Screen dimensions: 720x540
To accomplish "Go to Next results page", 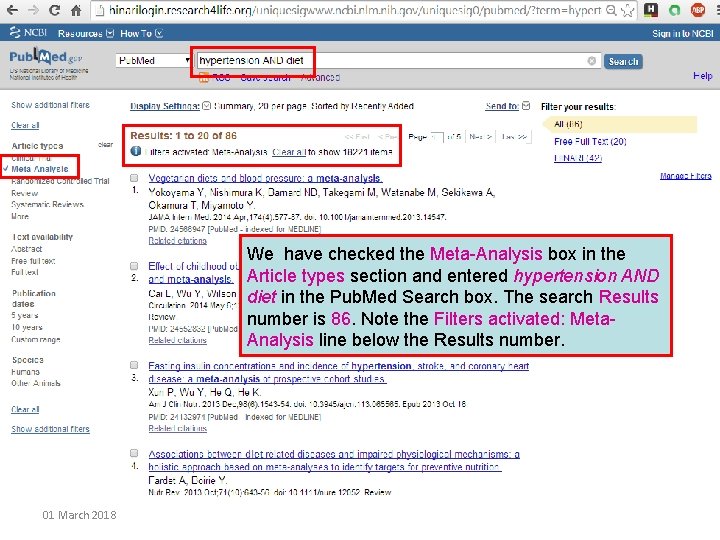I will point(480,137).
